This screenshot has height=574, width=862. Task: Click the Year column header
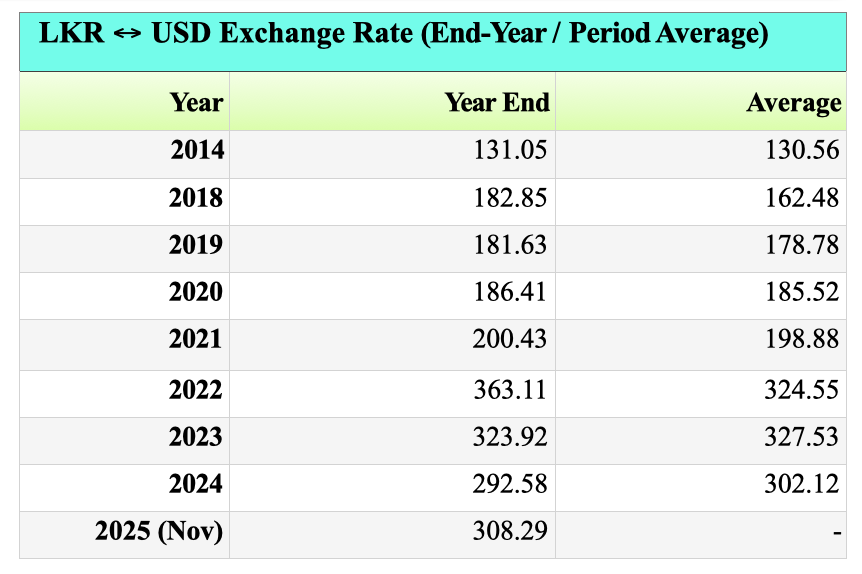tap(196, 103)
